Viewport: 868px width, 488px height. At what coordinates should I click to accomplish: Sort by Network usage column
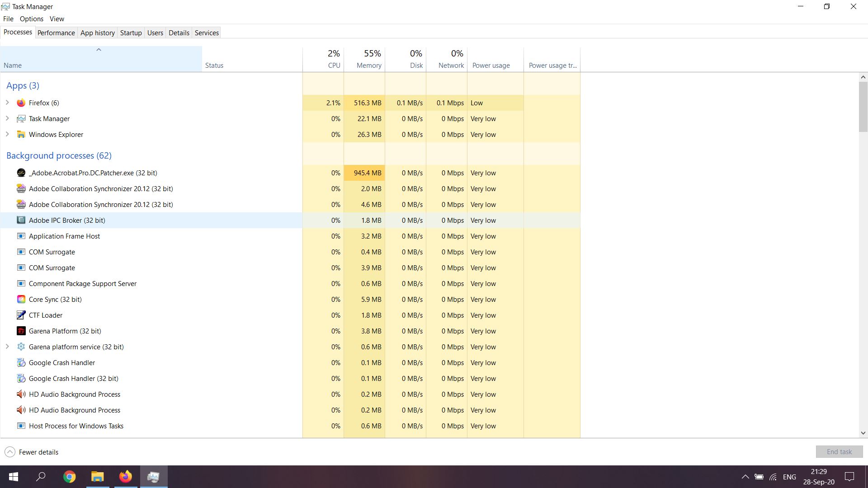447,59
